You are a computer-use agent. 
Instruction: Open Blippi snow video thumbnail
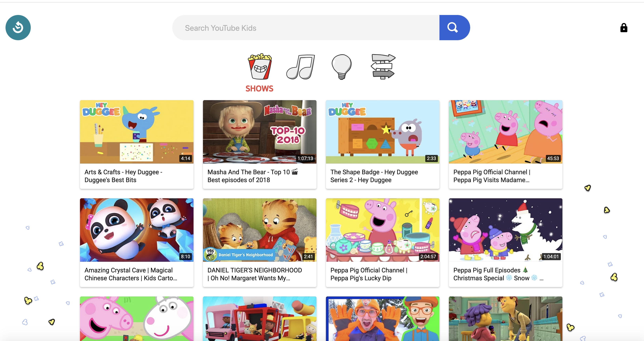click(x=382, y=319)
